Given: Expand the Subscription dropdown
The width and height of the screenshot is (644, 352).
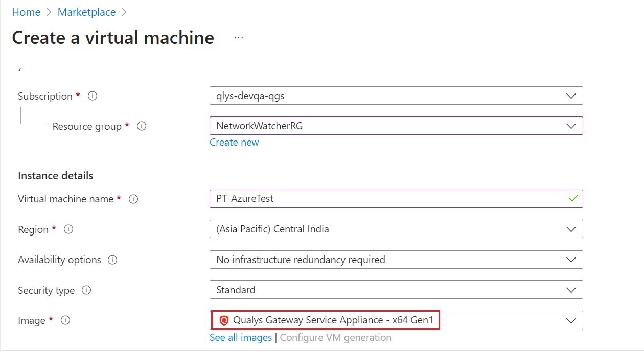Looking at the screenshot, I should pos(571,96).
